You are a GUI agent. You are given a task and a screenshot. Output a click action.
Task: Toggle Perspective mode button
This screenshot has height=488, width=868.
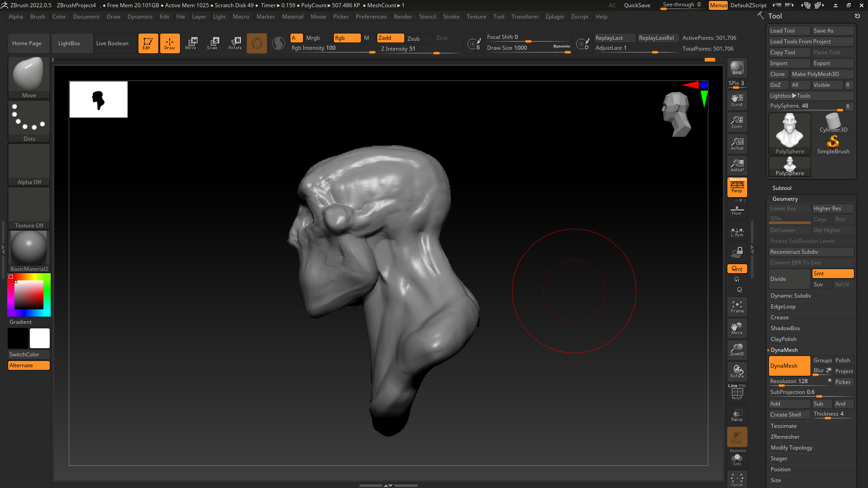pos(737,187)
